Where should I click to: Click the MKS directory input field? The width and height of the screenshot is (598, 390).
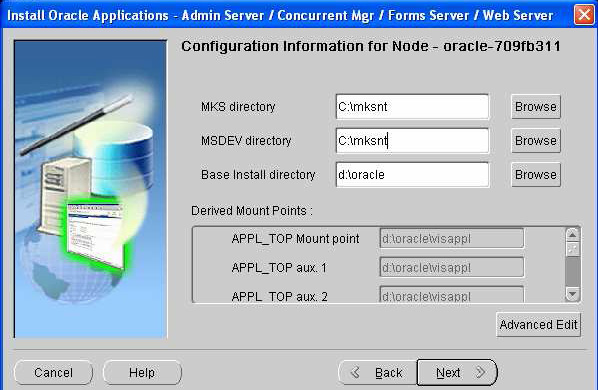click(412, 107)
